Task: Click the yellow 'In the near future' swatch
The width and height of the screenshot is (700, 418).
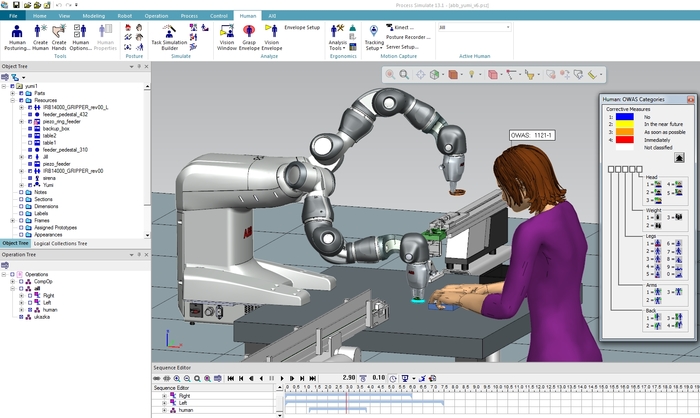Action: click(x=625, y=124)
